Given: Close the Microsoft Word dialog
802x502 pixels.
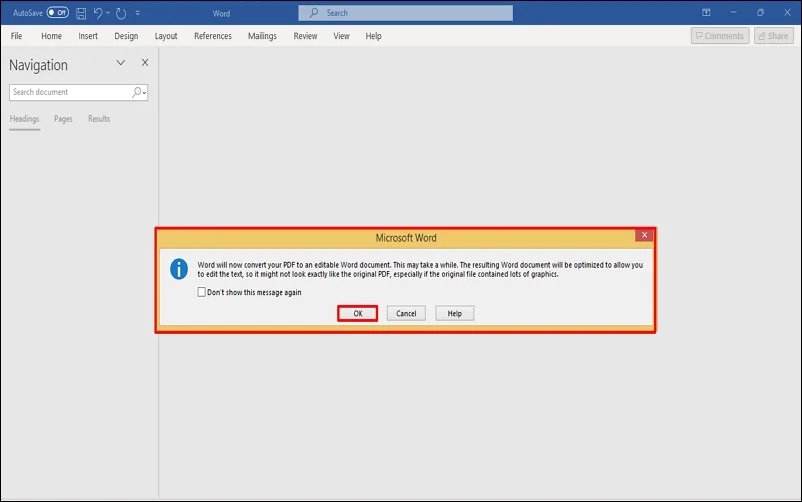Looking at the screenshot, I should tap(644, 235).
